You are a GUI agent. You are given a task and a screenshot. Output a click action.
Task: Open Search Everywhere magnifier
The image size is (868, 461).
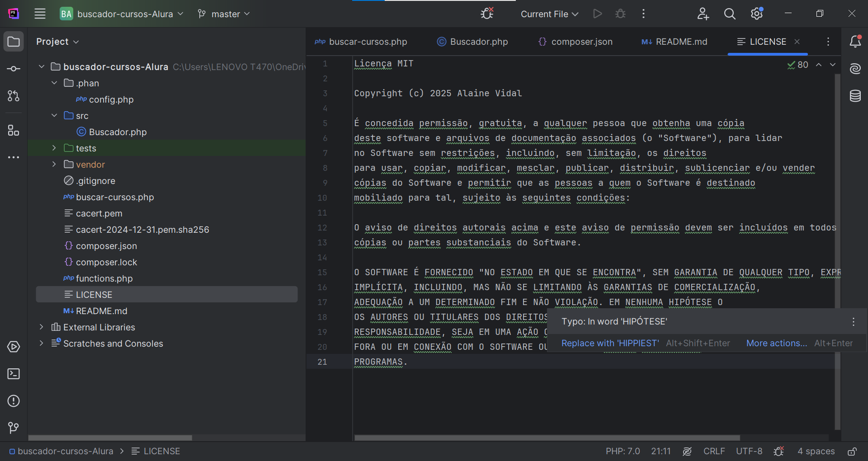point(730,14)
